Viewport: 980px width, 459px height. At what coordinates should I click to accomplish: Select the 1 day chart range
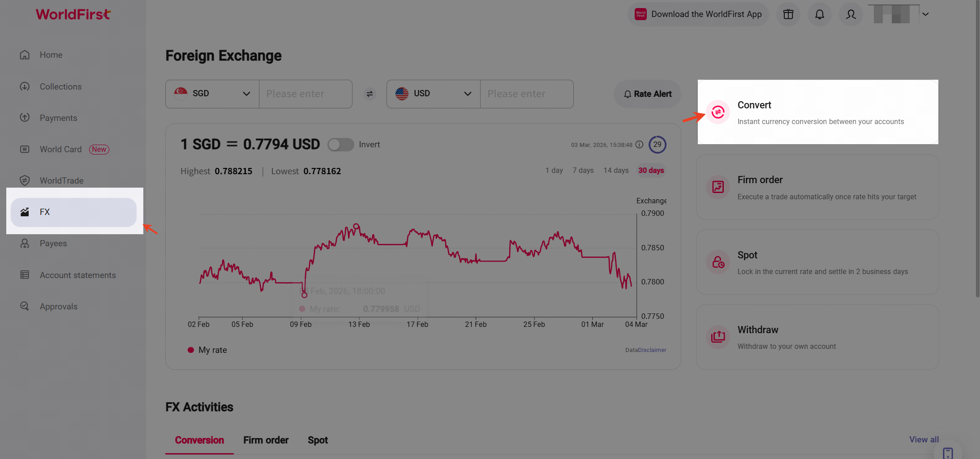click(554, 171)
